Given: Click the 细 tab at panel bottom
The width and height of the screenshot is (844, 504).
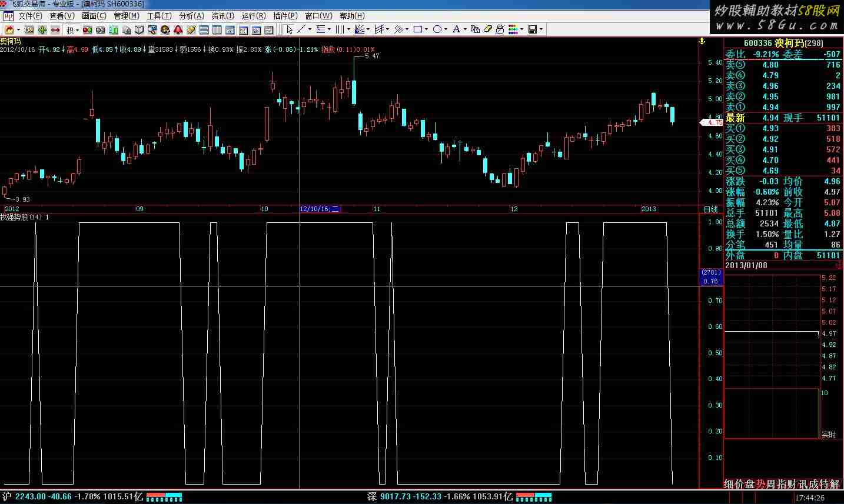Looking at the screenshot, I should pyautogui.click(x=728, y=484).
